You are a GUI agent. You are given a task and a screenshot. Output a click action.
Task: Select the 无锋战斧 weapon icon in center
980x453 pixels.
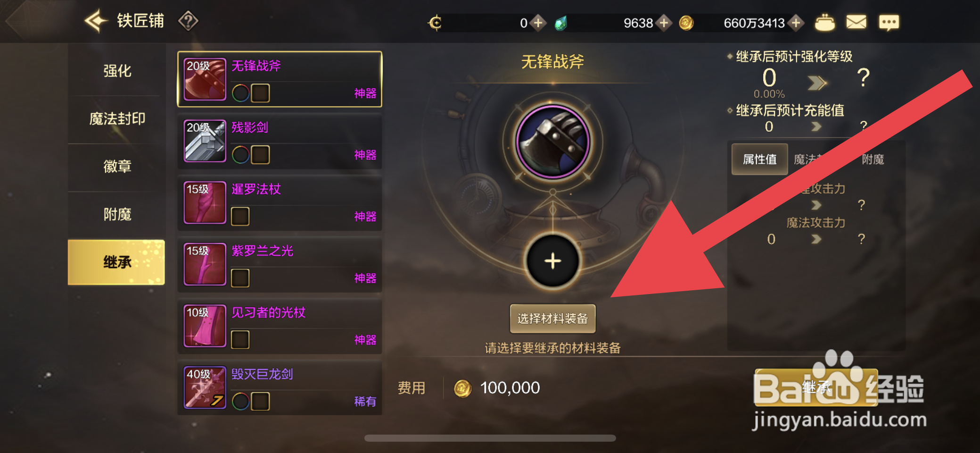coord(552,142)
